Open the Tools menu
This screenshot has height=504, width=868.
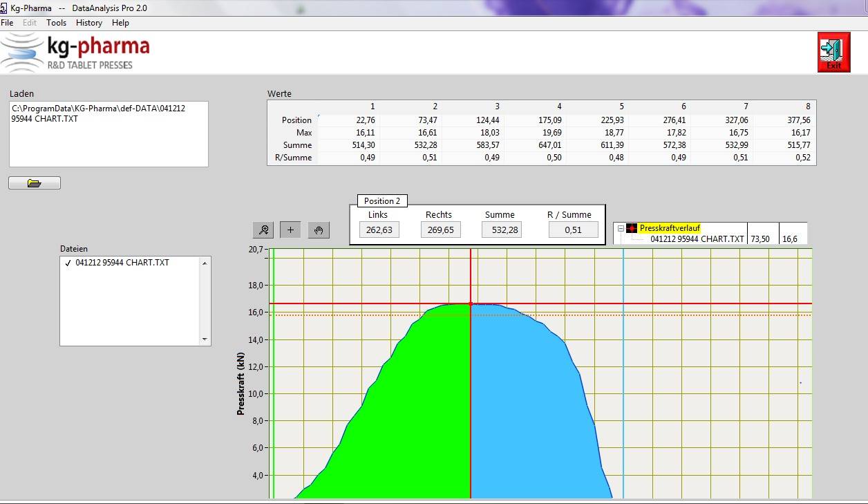coord(56,23)
